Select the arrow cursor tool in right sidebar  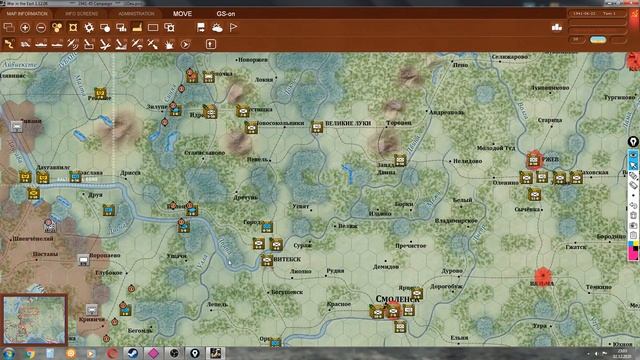(633, 165)
